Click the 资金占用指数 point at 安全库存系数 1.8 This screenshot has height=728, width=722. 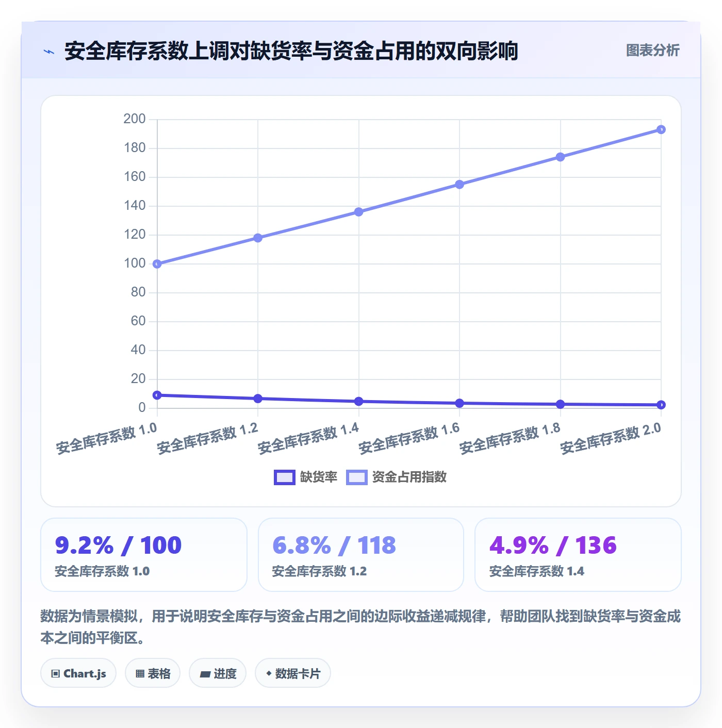[x=561, y=157]
